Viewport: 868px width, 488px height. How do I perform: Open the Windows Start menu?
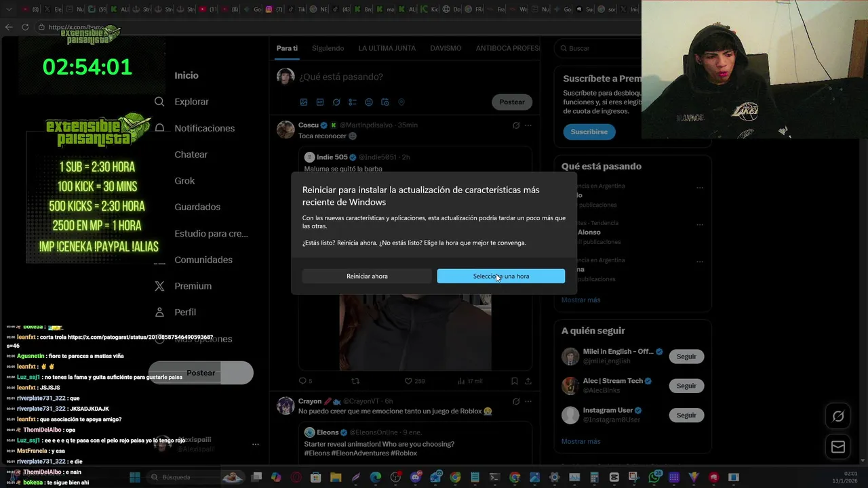click(x=134, y=477)
